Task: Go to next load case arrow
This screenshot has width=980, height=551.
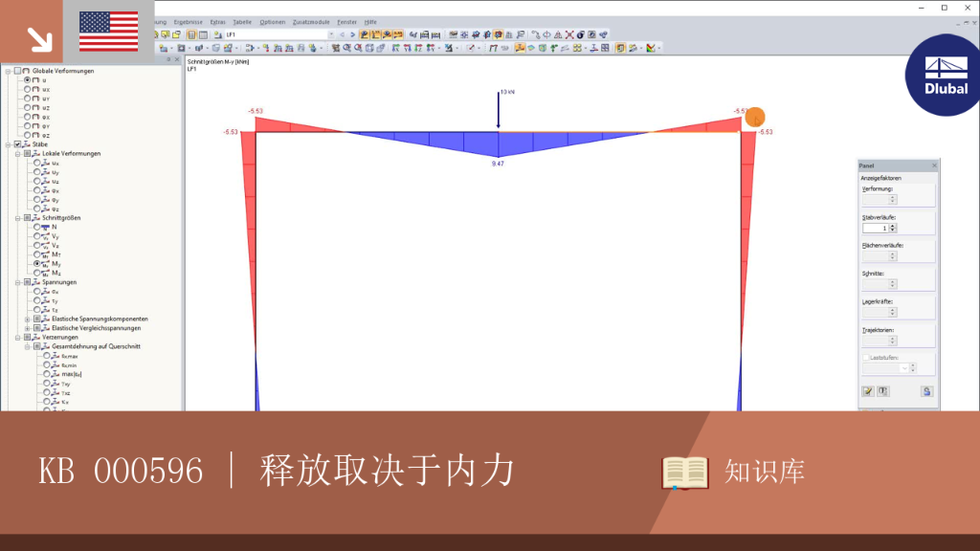Action: click(352, 35)
